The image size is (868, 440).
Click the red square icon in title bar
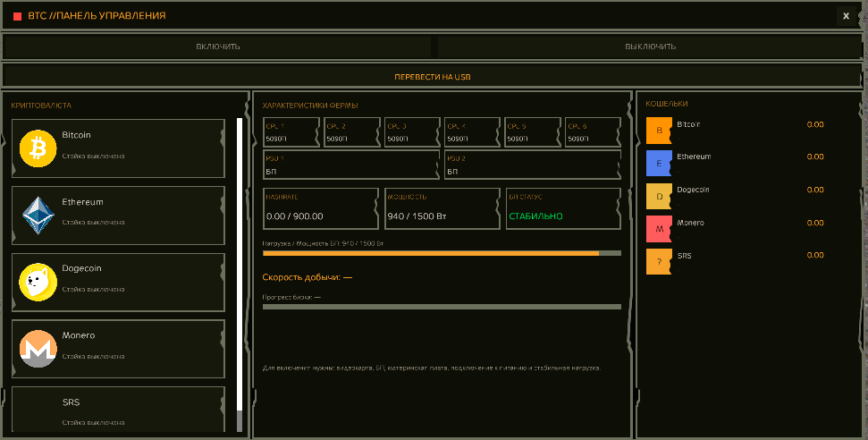pyautogui.click(x=17, y=16)
